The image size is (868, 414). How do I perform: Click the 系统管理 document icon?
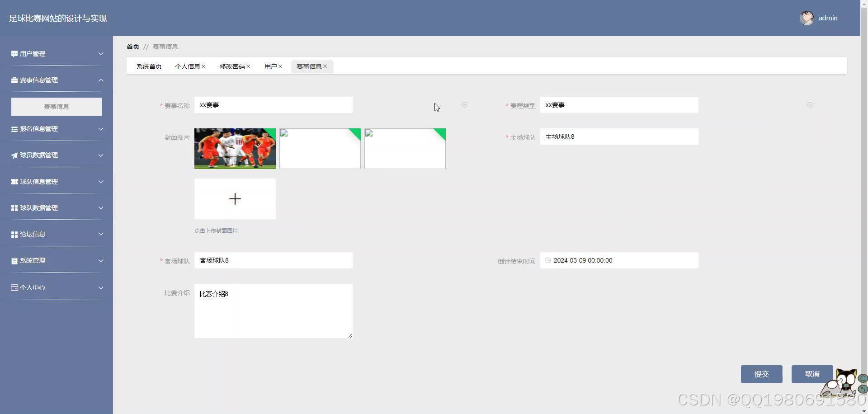[14, 260]
